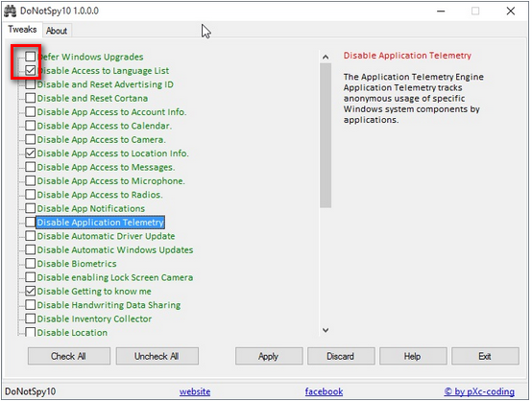Open the facebook link
Screen dimensions: 532x401
coord(324,391)
